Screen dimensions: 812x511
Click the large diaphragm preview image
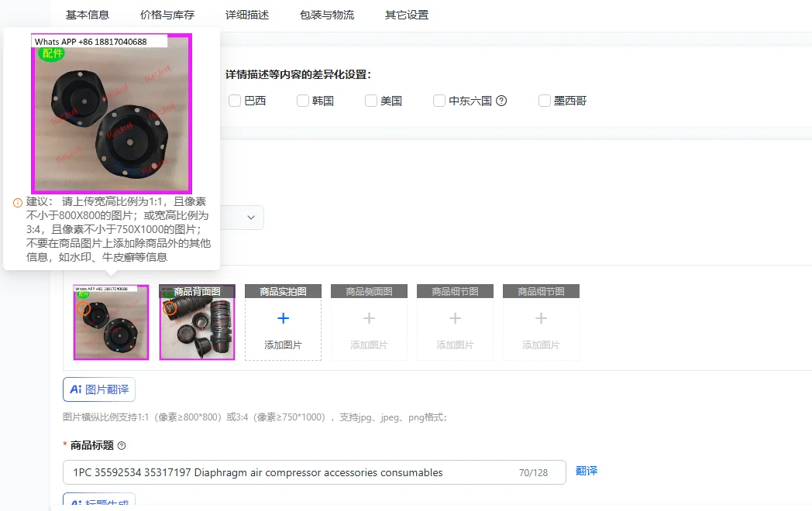click(x=112, y=114)
